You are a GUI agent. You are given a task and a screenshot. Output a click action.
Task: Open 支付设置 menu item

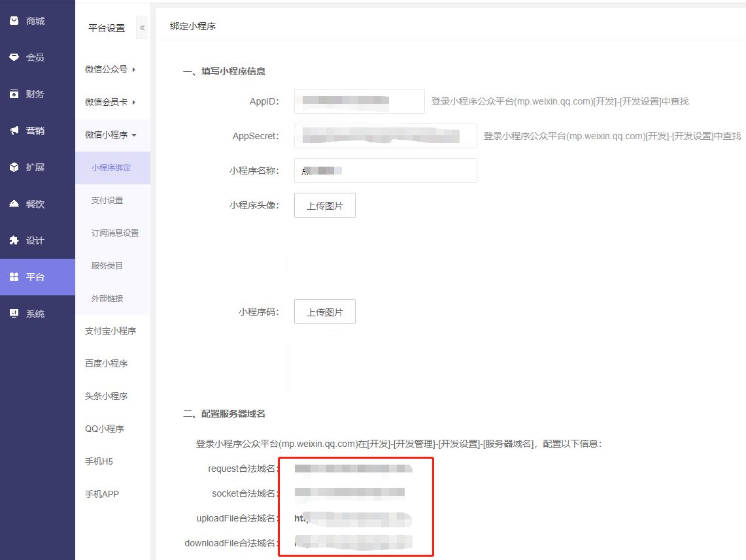pyautogui.click(x=107, y=200)
